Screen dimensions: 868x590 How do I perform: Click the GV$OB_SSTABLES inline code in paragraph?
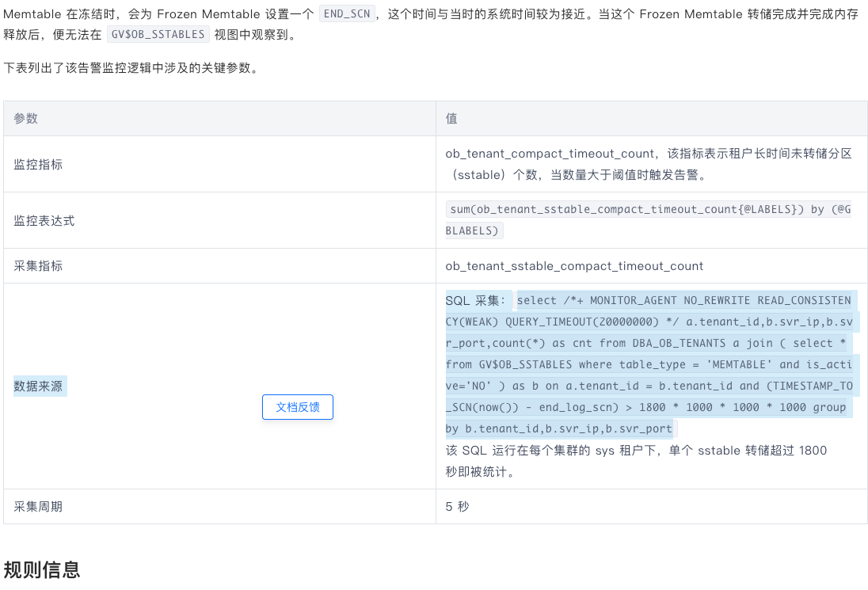pyautogui.click(x=158, y=34)
